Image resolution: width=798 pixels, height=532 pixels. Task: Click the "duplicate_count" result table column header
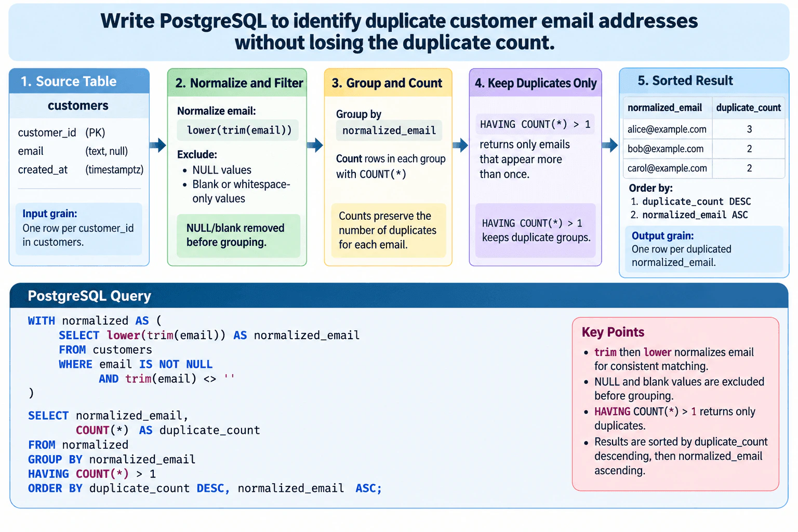[748, 108]
